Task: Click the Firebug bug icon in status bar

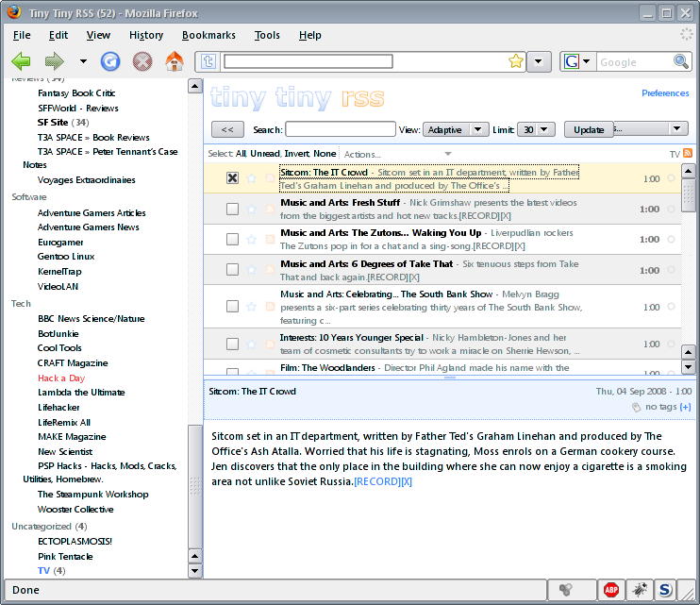Action: pyautogui.click(x=638, y=590)
